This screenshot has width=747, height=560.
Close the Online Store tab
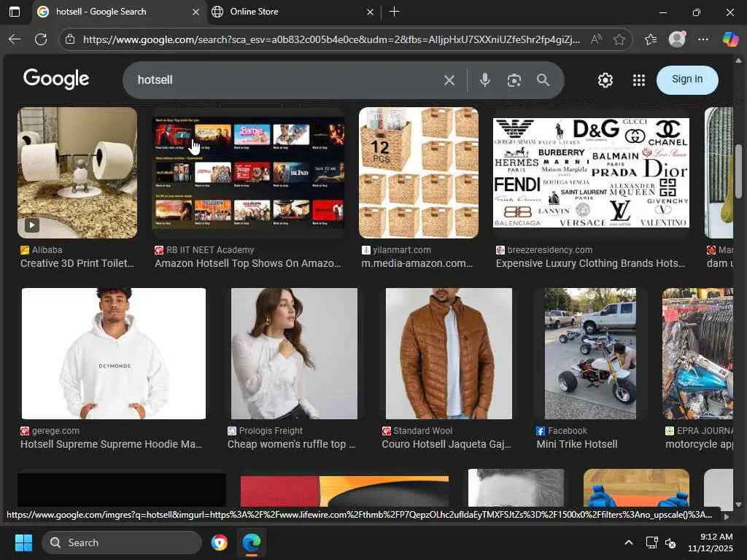[370, 12]
